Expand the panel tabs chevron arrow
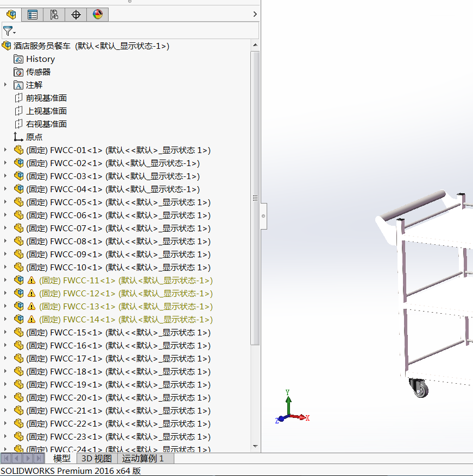This screenshot has height=476, width=473. [255, 15]
